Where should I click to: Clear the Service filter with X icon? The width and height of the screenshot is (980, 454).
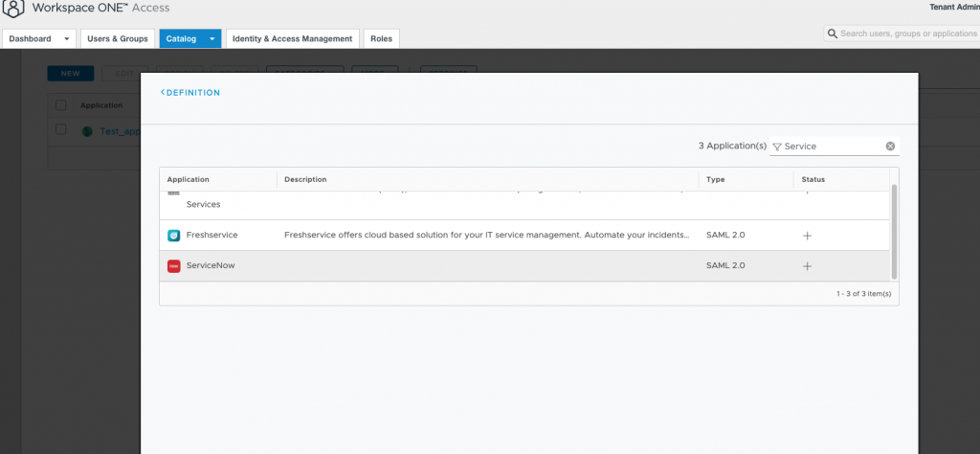click(x=890, y=147)
